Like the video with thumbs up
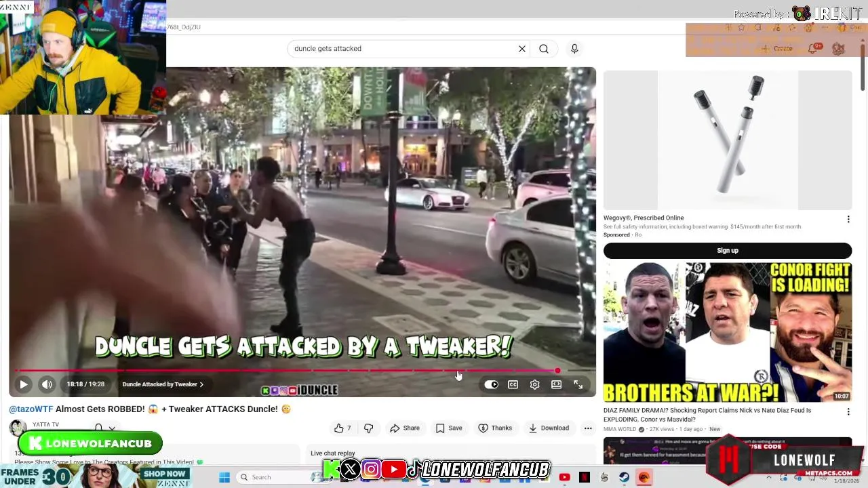868x488 pixels. pyautogui.click(x=343, y=428)
